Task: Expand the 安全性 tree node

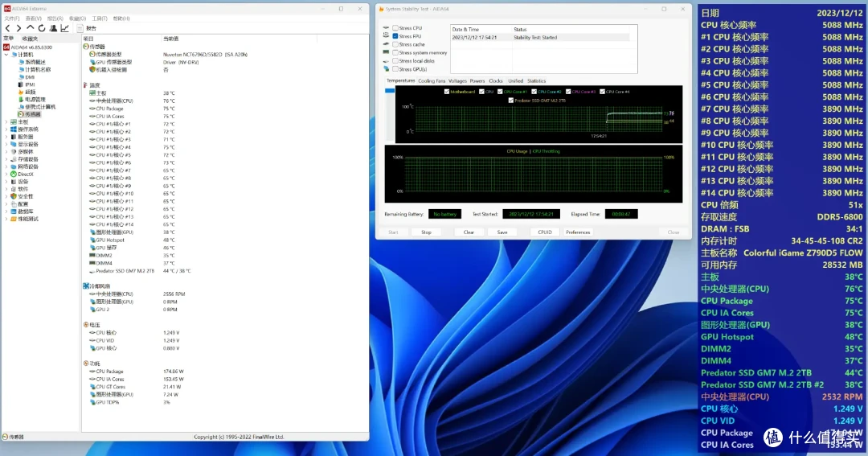Action: [x=6, y=196]
